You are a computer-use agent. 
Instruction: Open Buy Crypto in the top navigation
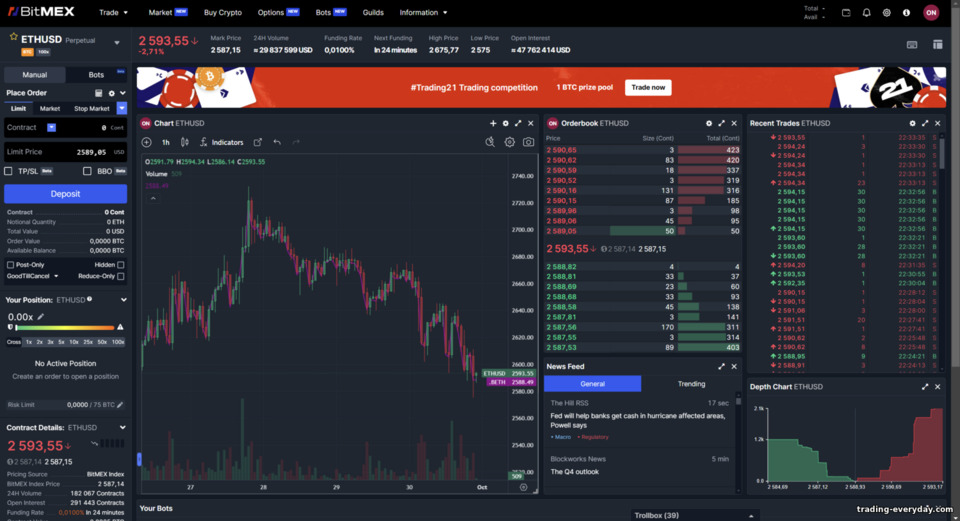tap(223, 12)
